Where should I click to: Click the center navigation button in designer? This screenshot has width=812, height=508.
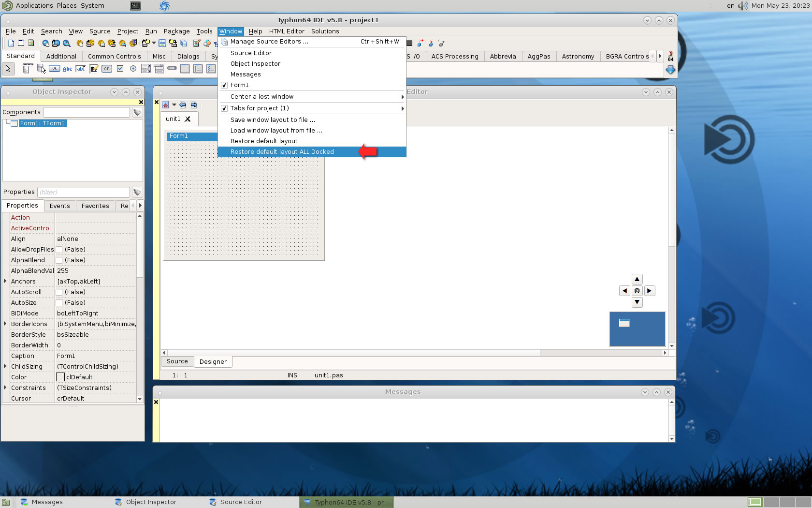637,291
